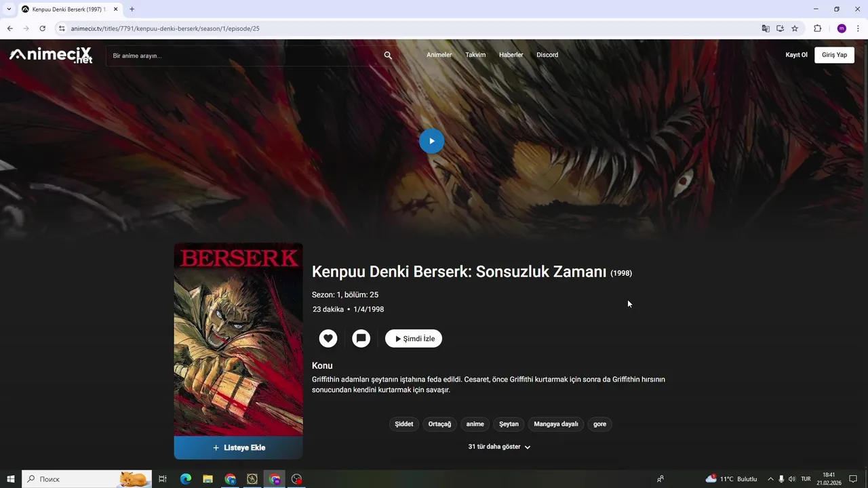Click the Berserk poster thumbnail
Viewport: 868px width, 488px height.
pyautogui.click(x=239, y=339)
